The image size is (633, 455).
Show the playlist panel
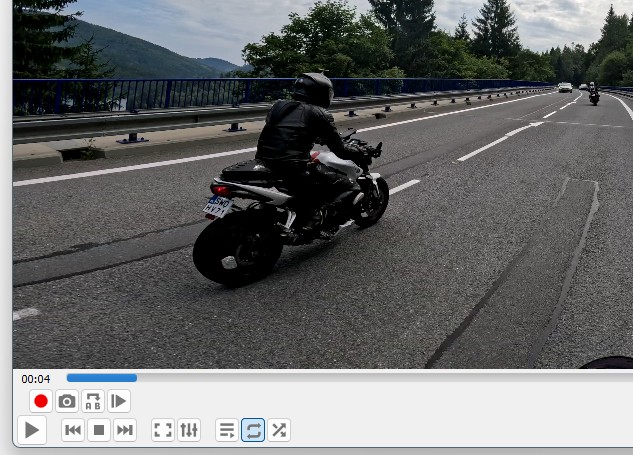227,430
